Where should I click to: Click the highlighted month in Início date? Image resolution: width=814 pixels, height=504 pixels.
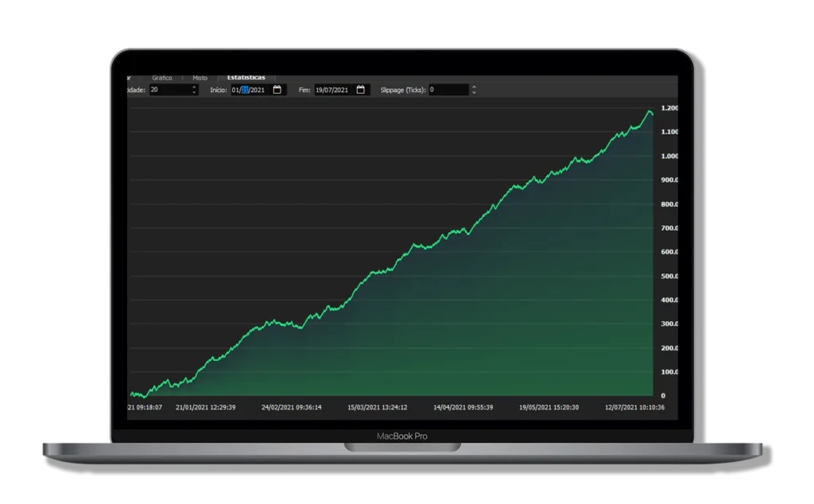point(246,90)
